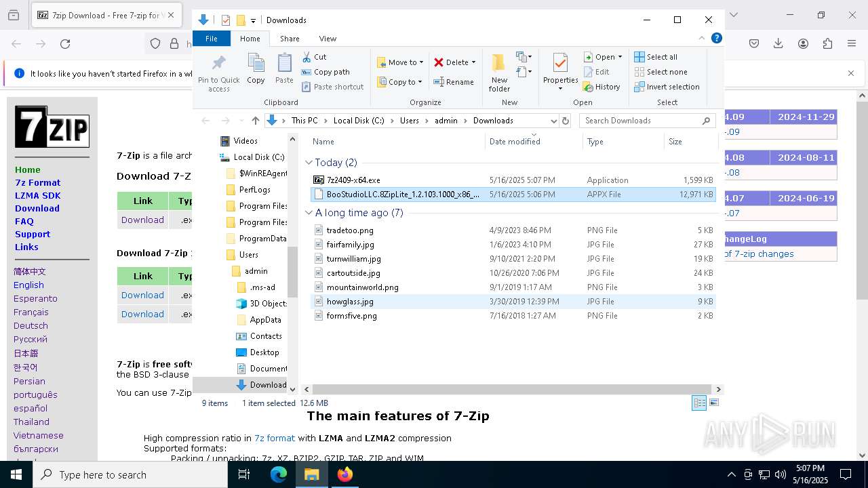The image size is (868, 488).
Task: Click Invert selection
Action: 667,87
